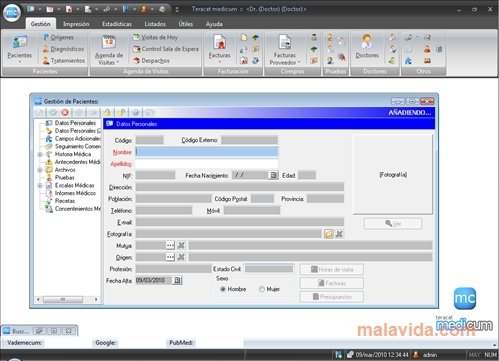Click the Ver button under the photo
499x361 pixels.
(x=393, y=223)
